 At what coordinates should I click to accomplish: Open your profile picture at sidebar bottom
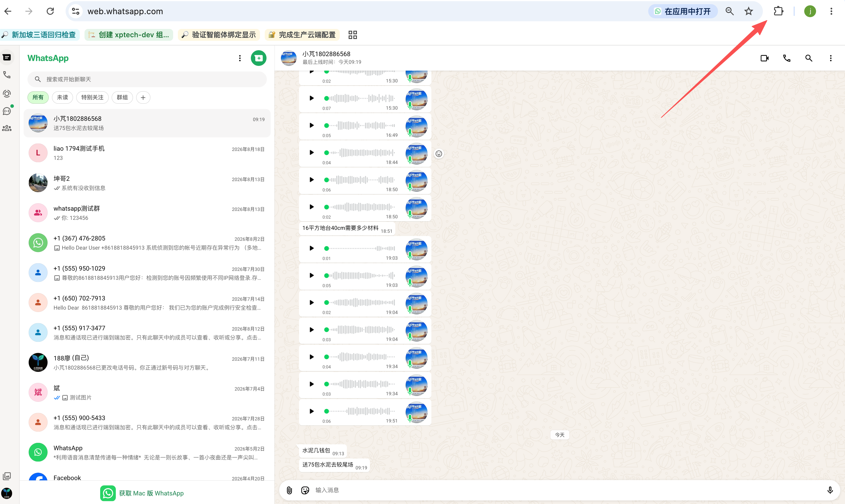7,493
